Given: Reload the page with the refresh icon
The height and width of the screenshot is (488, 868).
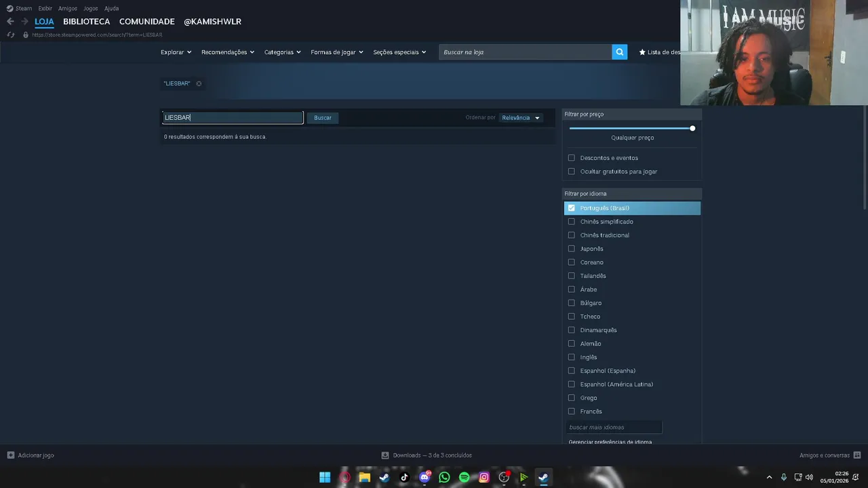Looking at the screenshot, I should pyautogui.click(x=11, y=35).
